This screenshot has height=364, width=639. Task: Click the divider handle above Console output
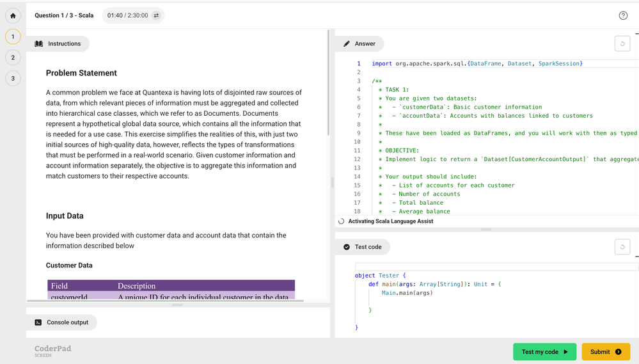point(178,305)
